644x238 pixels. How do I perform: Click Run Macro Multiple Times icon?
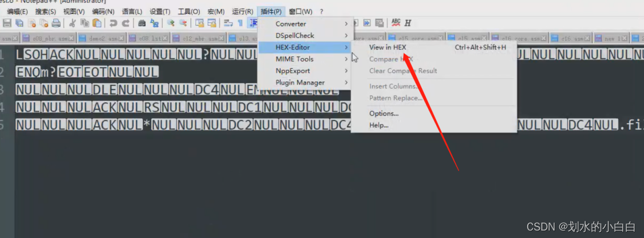point(367,23)
